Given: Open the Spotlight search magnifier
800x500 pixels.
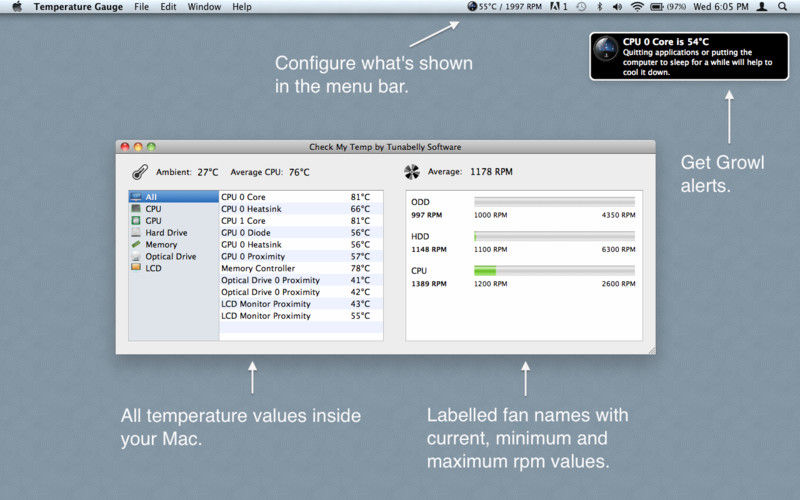Looking at the screenshot, I should pyautogui.click(x=782, y=7).
